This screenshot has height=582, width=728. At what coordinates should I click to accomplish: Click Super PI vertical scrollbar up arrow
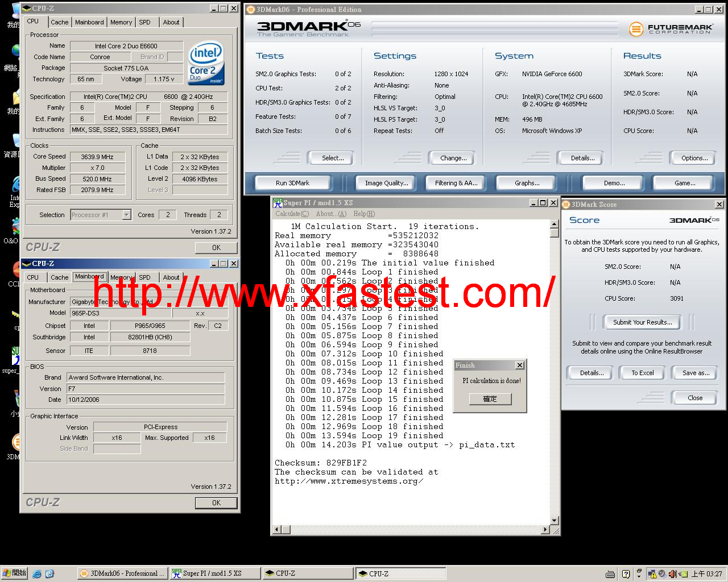[555, 225]
